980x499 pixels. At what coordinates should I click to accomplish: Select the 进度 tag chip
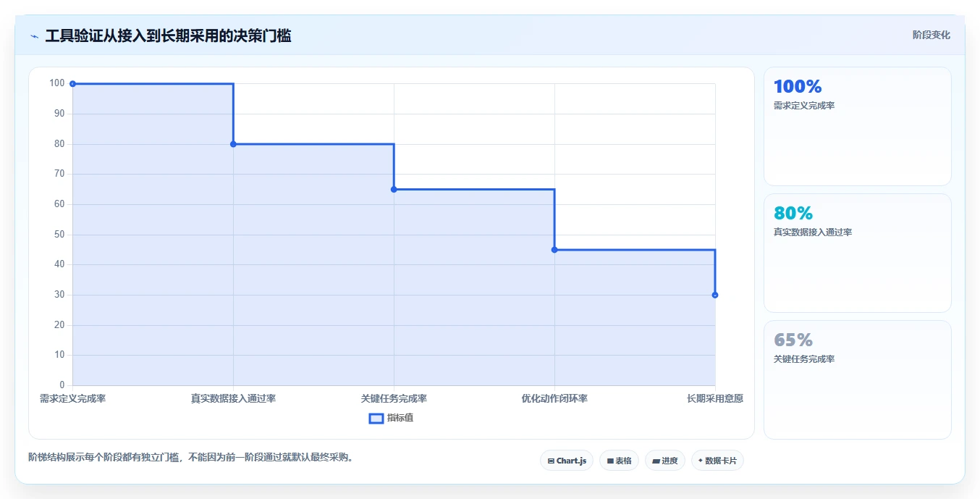tap(665, 461)
